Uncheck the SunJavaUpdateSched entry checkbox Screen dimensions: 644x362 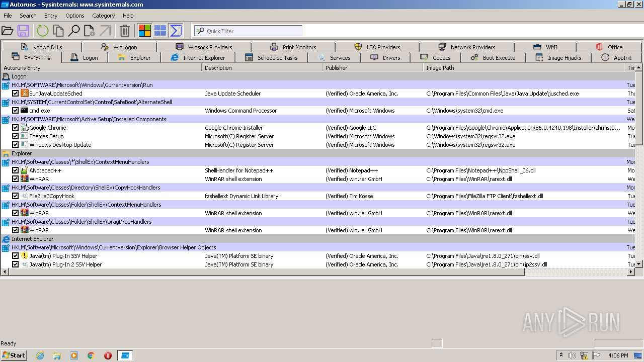pos(16,94)
